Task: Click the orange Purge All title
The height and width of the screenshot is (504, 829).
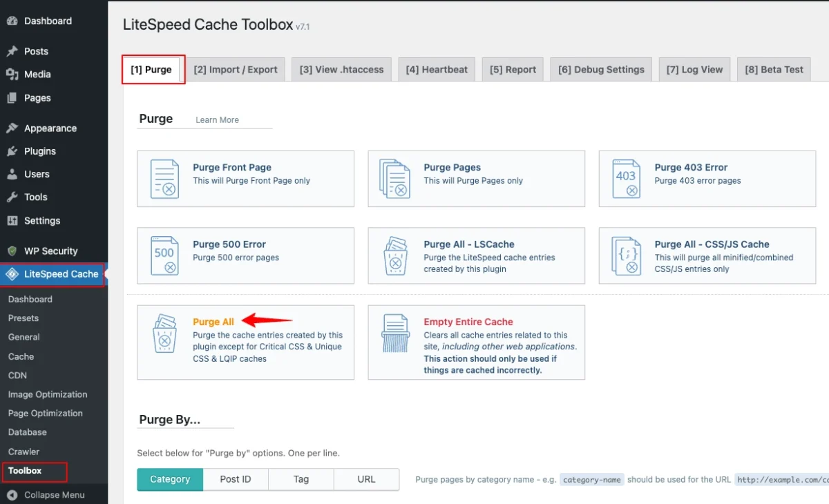Action: [x=213, y=322]
